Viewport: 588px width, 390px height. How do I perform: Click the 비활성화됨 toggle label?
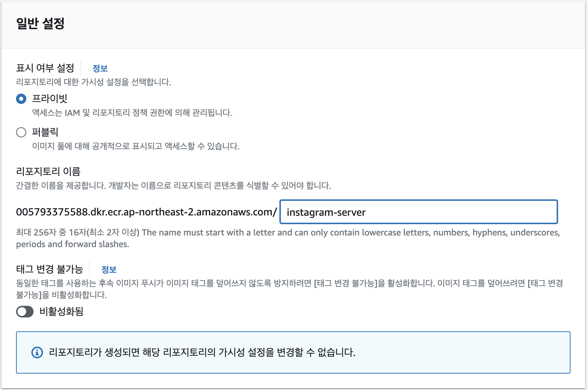[x=62, y=312]
